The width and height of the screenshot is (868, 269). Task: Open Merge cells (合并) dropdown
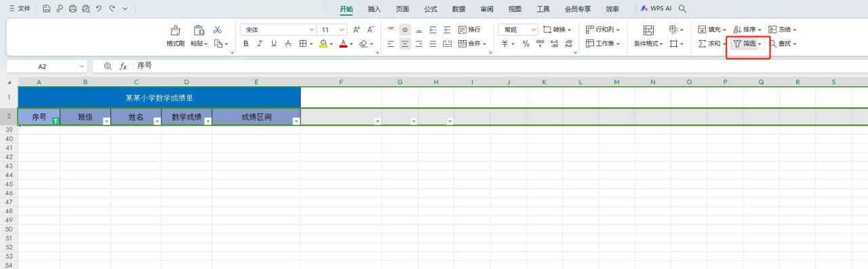click(x=472, y=43)
